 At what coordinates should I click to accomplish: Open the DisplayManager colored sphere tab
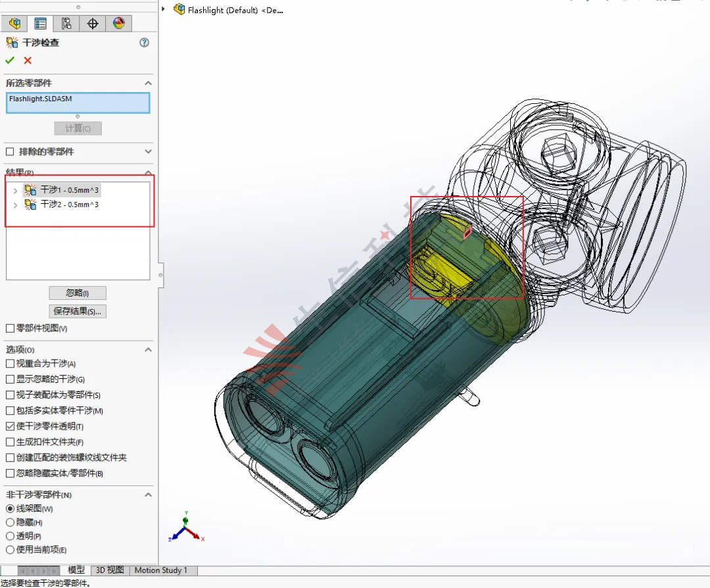pos(118,23)
